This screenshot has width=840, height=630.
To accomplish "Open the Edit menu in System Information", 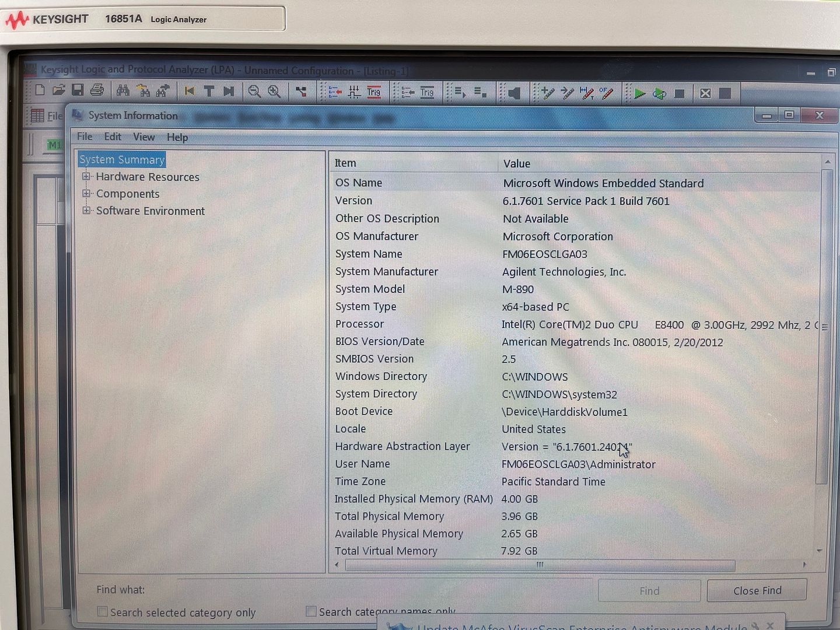I will pyautogui.click(x=113, y=136).
